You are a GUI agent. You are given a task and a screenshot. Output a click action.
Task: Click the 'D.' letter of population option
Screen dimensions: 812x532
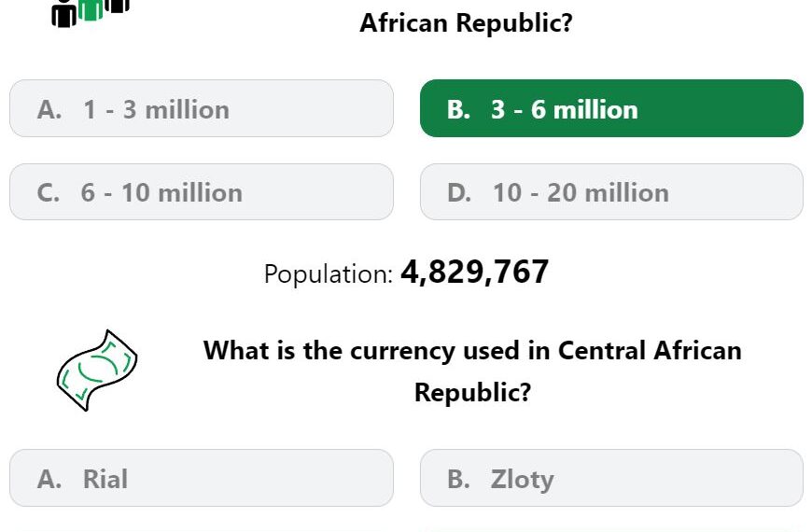[x=459, y=193]
